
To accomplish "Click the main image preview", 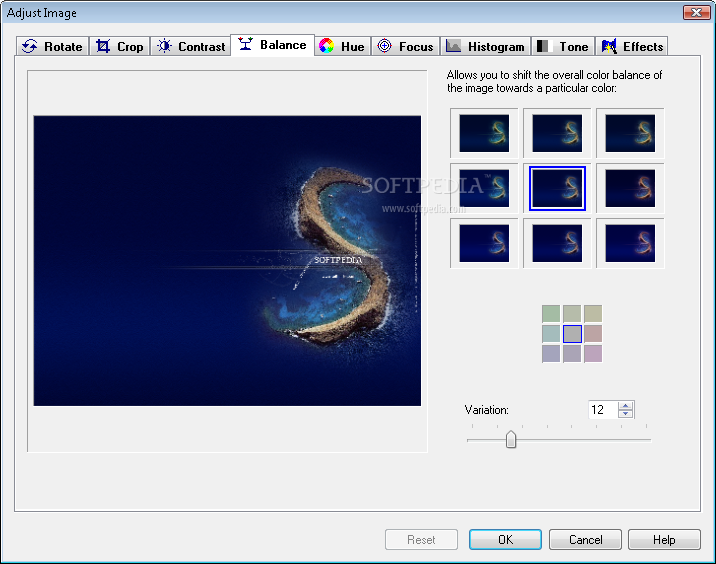I will click(x=227, y=261).
